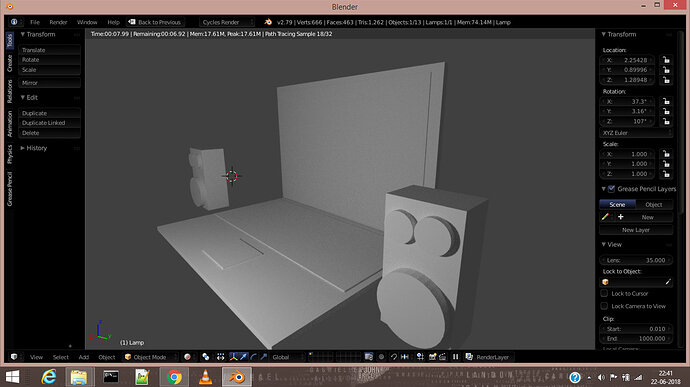Select the rotate manipulator arc icon
Image resolution: width=690 pixels, height=387 pixels.
[x=253, y=357]
